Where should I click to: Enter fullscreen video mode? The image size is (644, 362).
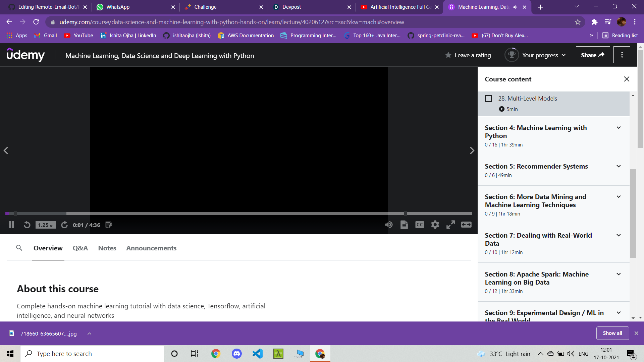[x=450, y=225]
